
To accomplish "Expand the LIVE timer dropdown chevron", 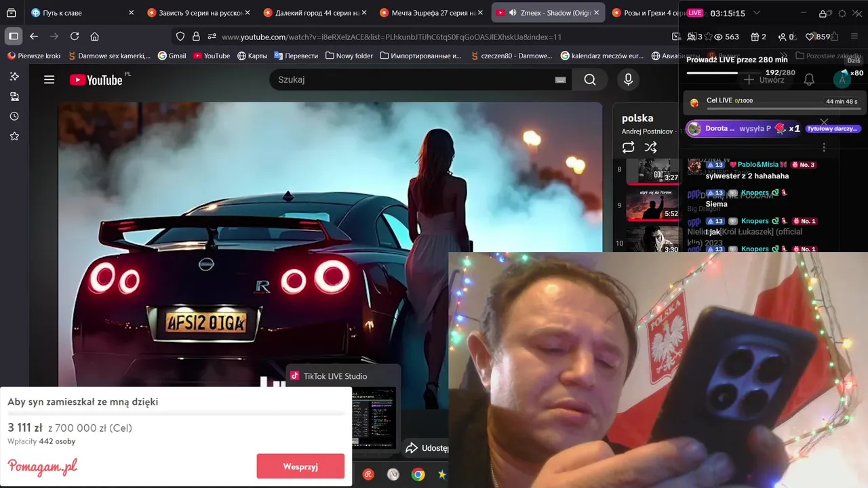I will point(757,13).
